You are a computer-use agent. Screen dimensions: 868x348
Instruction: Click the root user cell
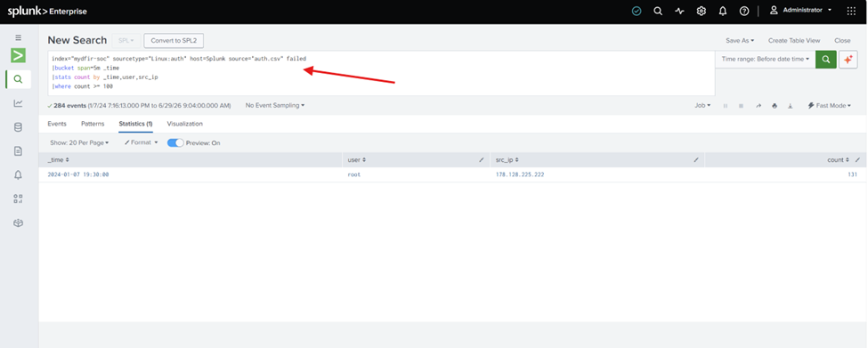point(353,174)
